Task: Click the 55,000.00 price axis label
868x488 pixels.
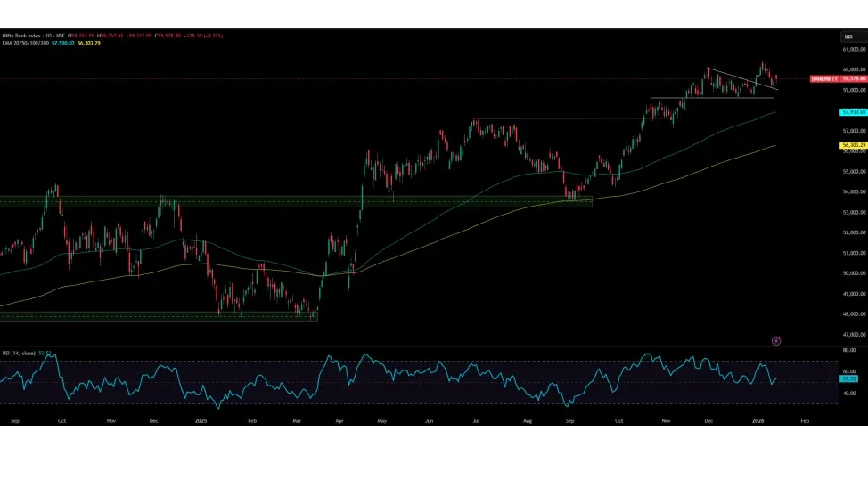Action: (x=854, y=172)
